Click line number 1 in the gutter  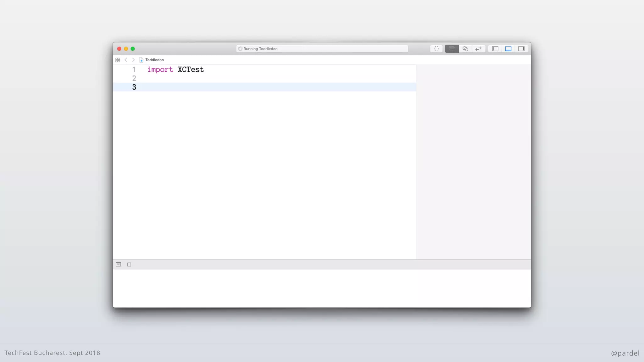coord(134,69)
